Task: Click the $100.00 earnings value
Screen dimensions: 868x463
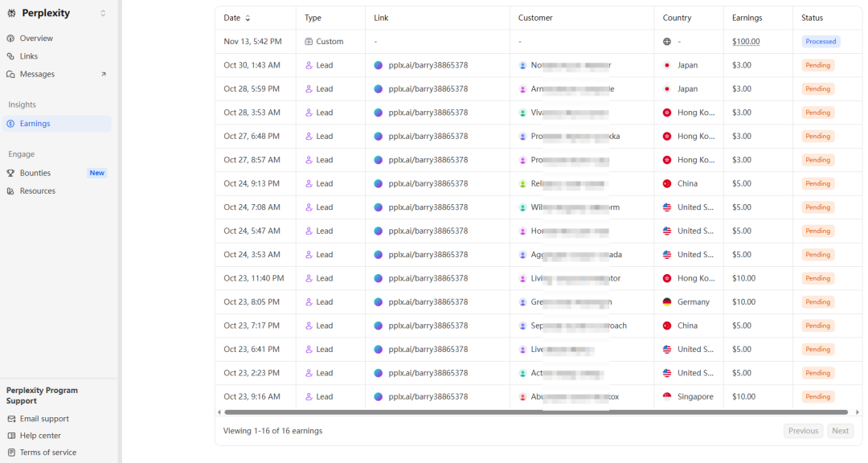Action: (746, 42)
